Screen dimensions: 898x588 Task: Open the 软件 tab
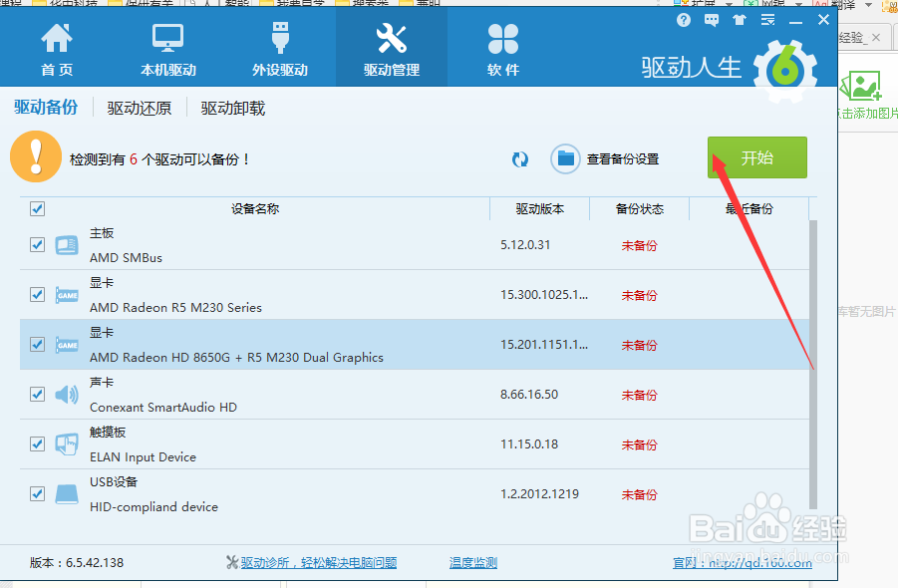tap(503, 49)
